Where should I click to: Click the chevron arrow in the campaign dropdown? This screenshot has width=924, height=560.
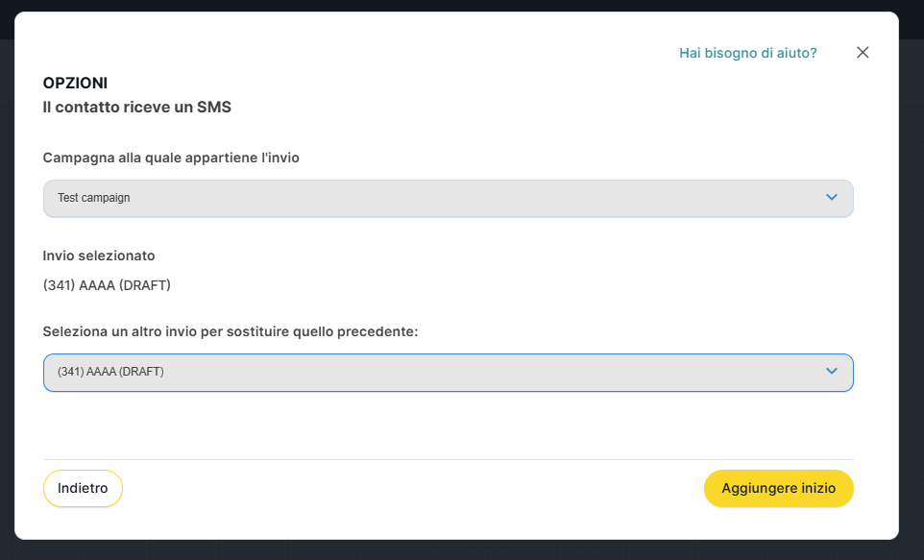pos(832,198)
